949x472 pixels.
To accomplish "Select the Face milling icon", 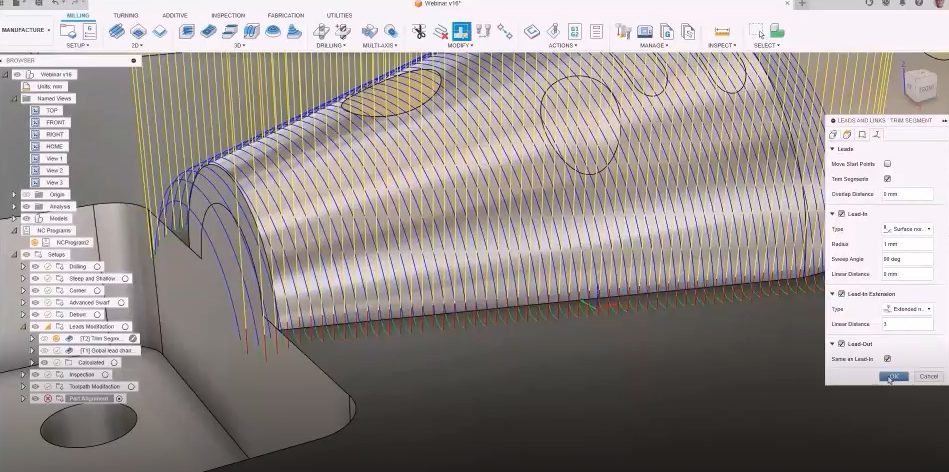I will tap(159, 31).
